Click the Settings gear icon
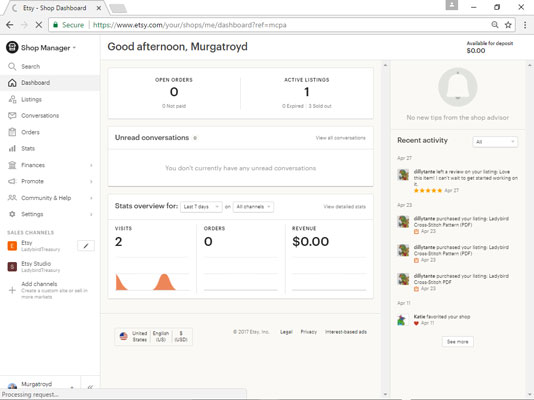This screenshot has width=534, height=400. [12, 214]
